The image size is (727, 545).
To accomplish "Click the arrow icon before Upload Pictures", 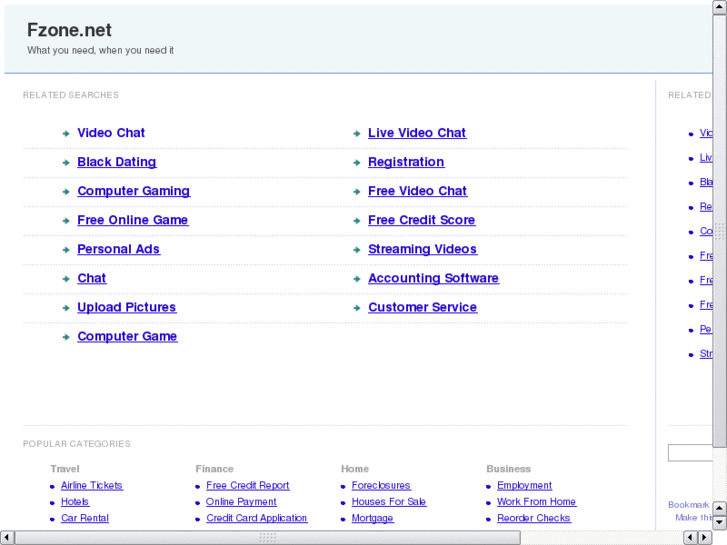I will (66, 308).
